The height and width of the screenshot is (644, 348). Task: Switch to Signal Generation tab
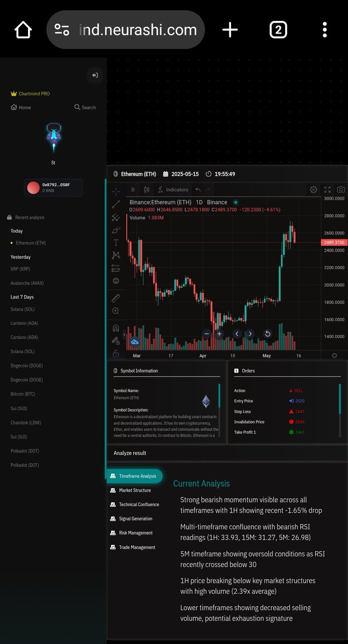click(x=131, y=519)
